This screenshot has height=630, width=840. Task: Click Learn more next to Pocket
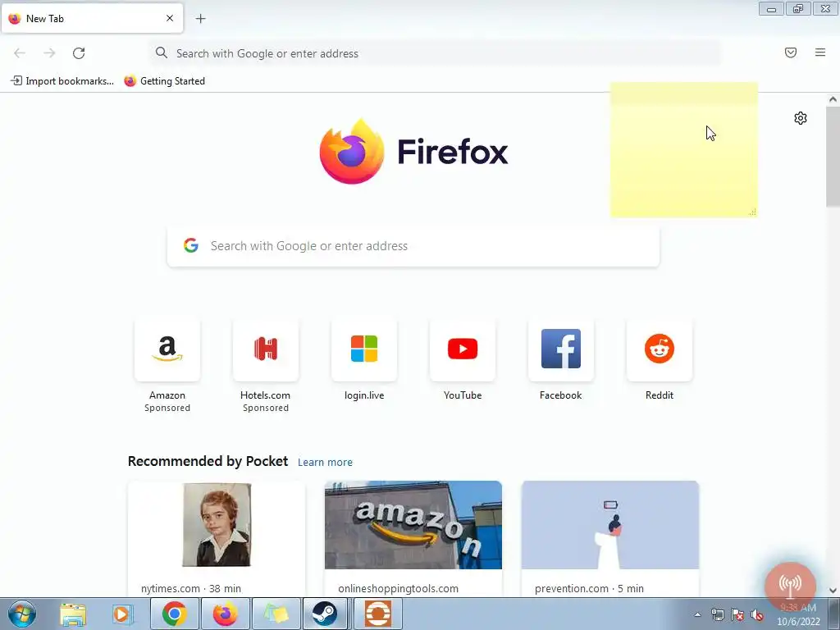click(x=325, y=463)
